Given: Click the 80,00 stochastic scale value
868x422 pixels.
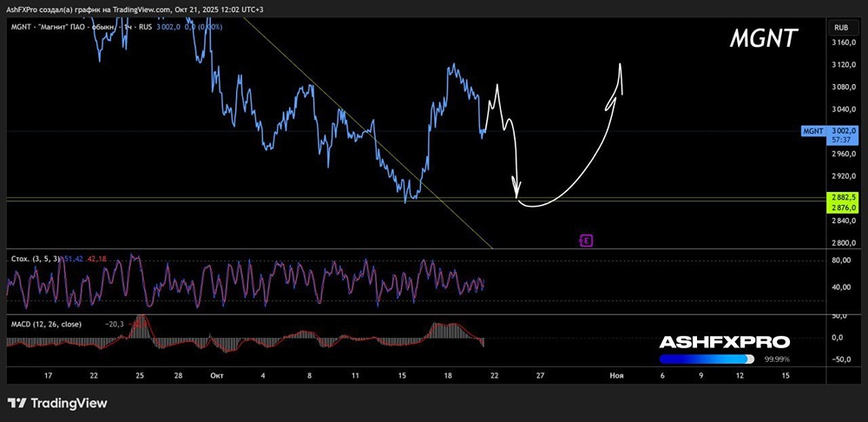Looking at the screenshot, I should (841, 260).
